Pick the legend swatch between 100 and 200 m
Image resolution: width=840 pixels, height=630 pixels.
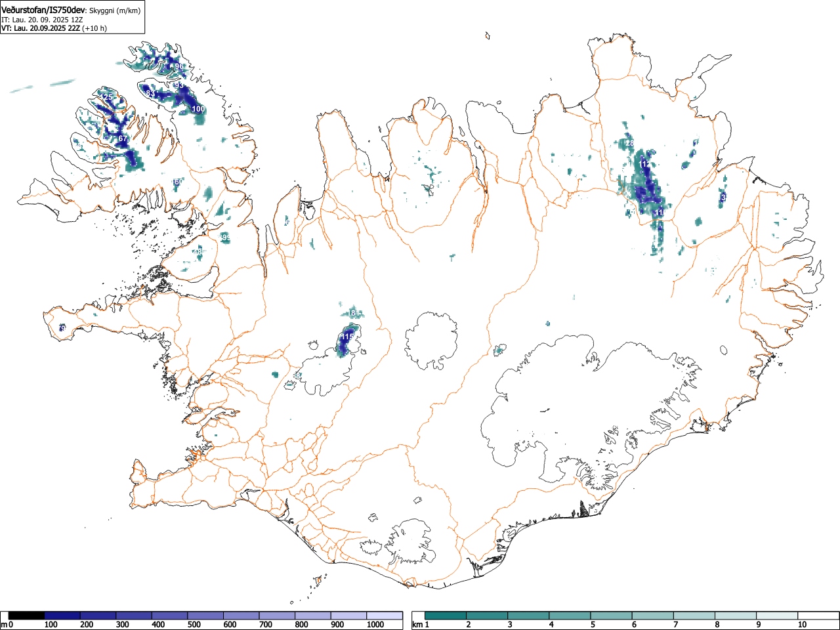(x=62, y=616)
